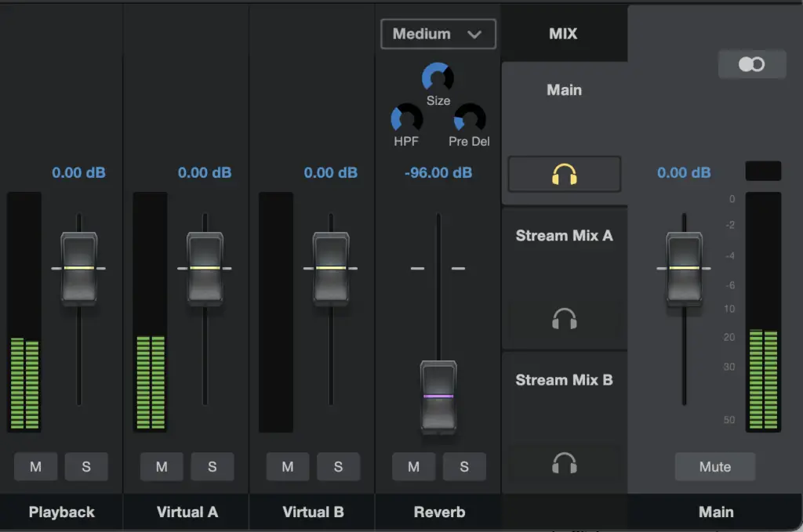Click the HPF reverb knob

point(407,118)
